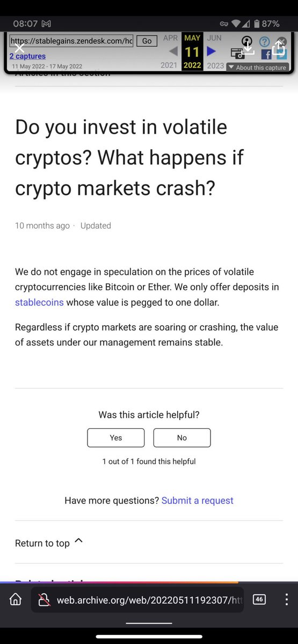
Task: Go to the next capture with blue arrow
Action: (x=211, y=51)
